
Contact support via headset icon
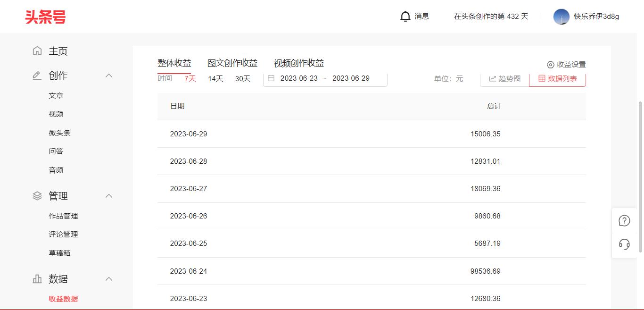pyautogui.click(x=624, y=244)
